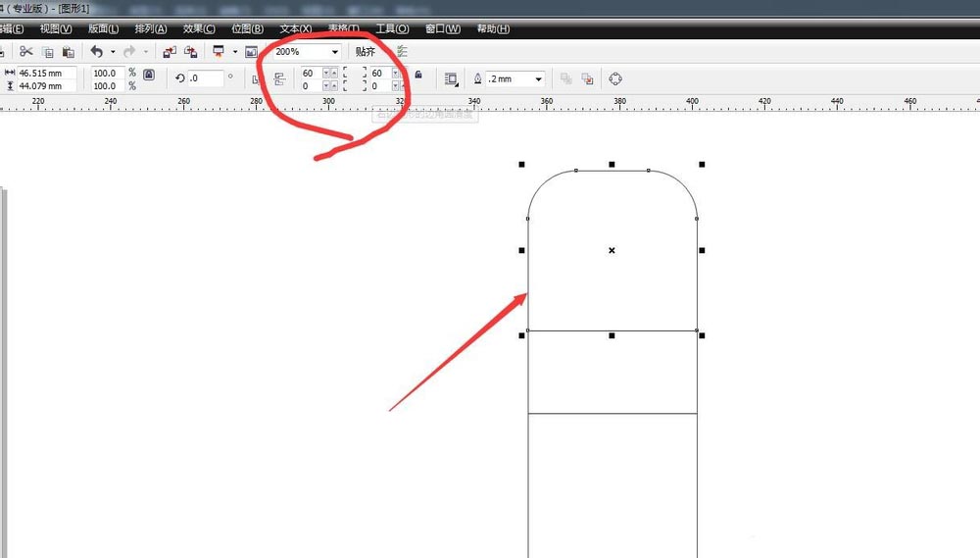Click the Redo arrow icon
Image resolution: width=980 pixels, height=558 pixels.
129,51
